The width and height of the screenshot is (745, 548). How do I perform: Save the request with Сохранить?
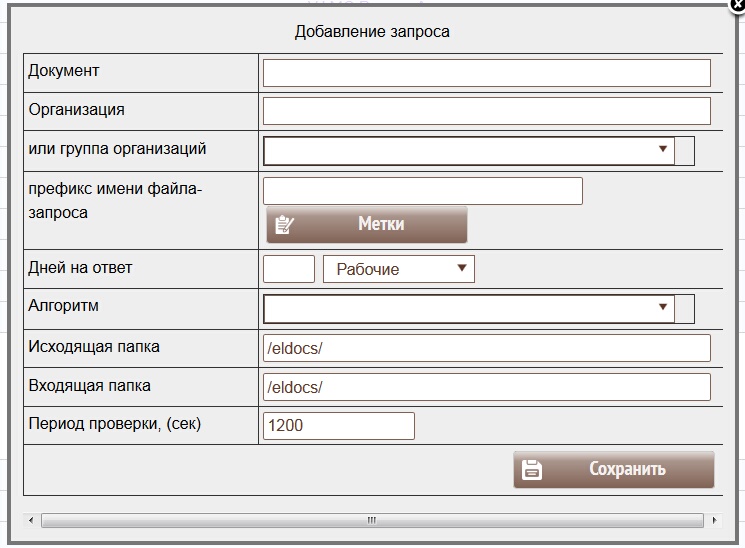coord(614,469)
